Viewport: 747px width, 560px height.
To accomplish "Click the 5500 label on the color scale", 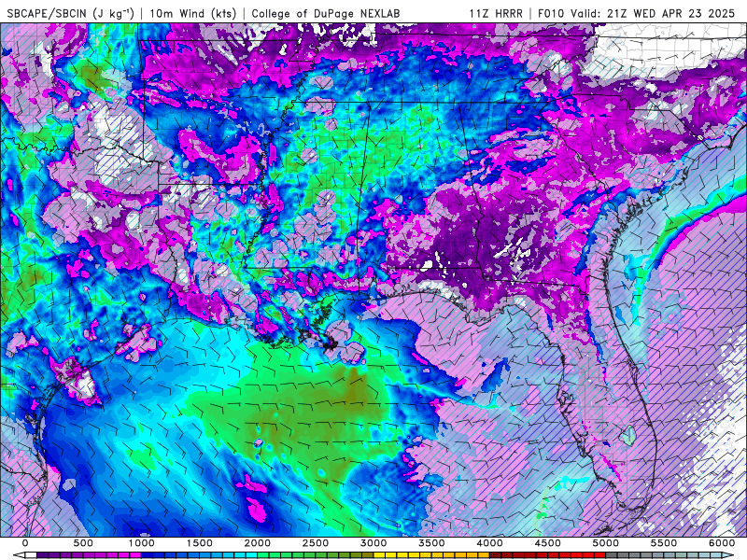I will pos(664,543).
